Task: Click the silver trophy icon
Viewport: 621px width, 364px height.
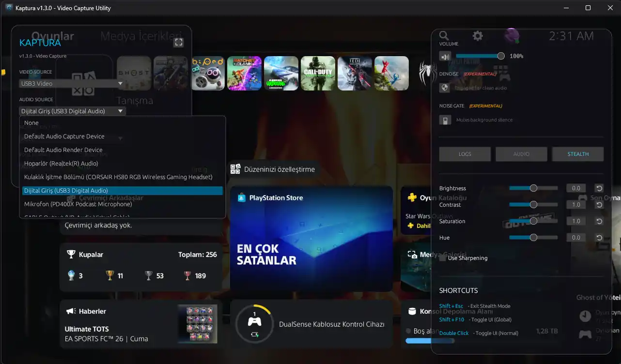Action: (149, 275)
